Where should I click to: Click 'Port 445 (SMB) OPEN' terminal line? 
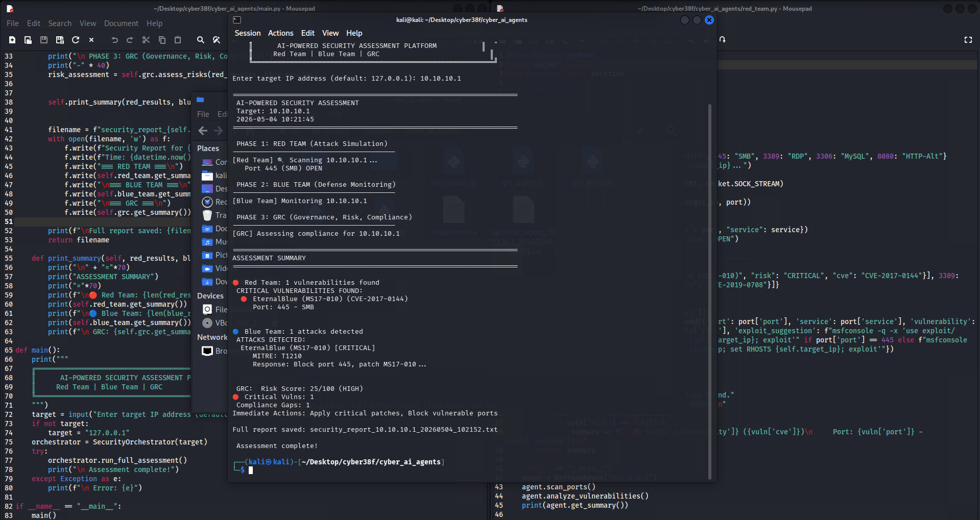[283, 168]
